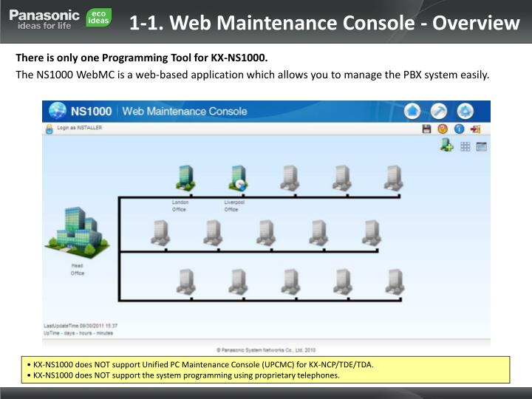Select the Liverpool Office building icon
The height and width of the screenshot is (399, 532).
[238, 178]
